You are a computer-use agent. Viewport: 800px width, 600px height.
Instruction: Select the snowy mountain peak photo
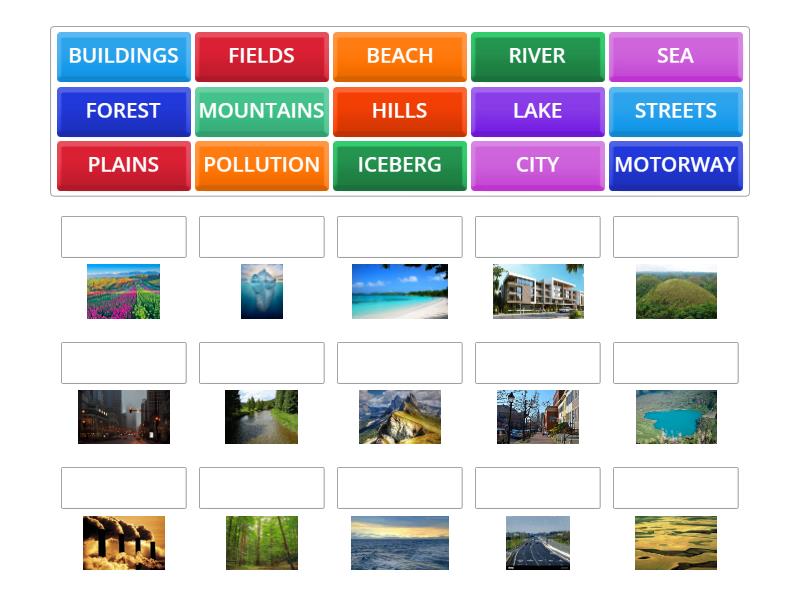pyautogui.click(x=399, y=417)
